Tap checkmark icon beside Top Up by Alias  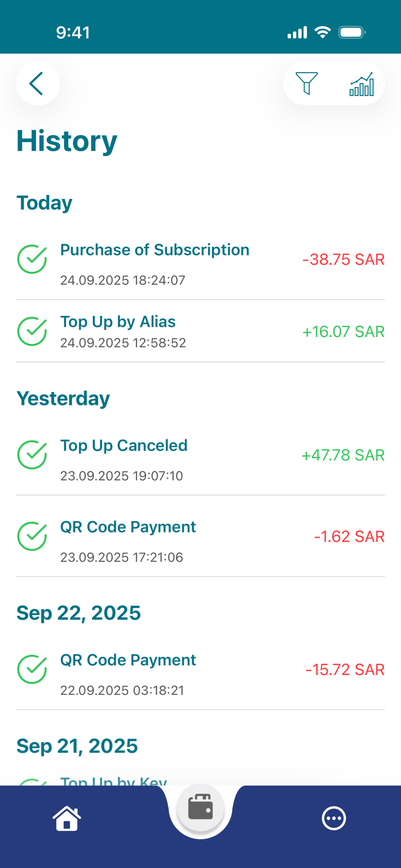pos(32,331)
